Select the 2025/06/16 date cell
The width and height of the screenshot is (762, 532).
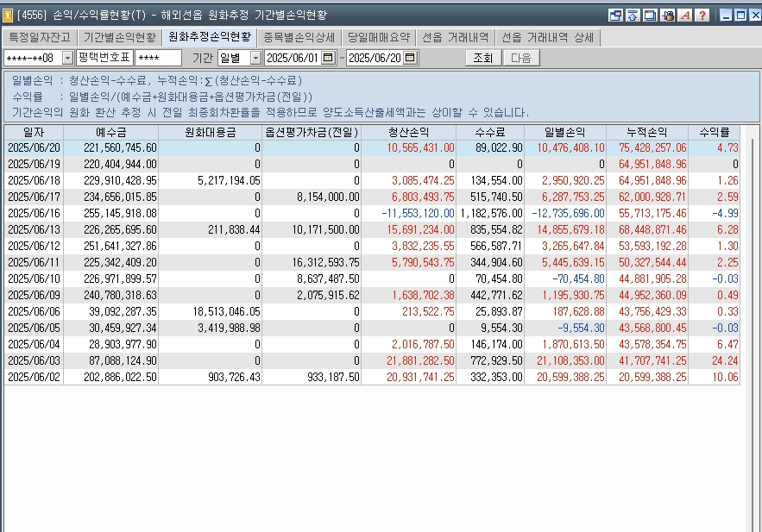34,214
